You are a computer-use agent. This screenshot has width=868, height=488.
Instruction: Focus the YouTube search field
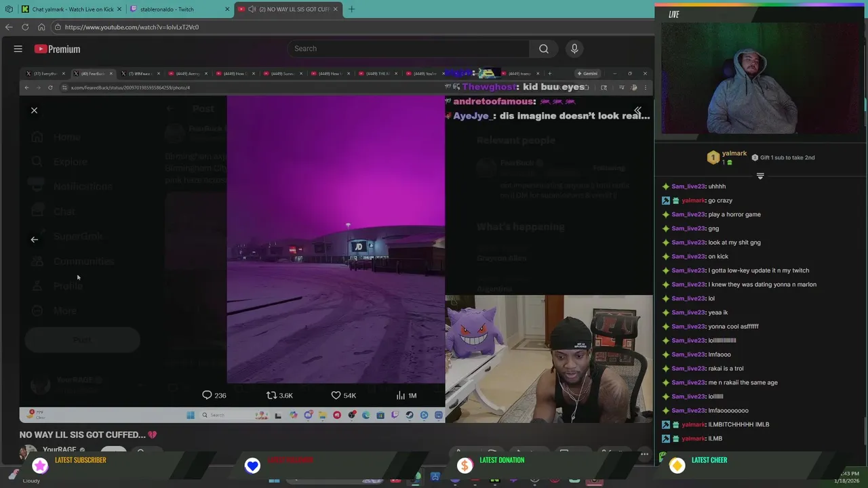click(x=407, y=49)
